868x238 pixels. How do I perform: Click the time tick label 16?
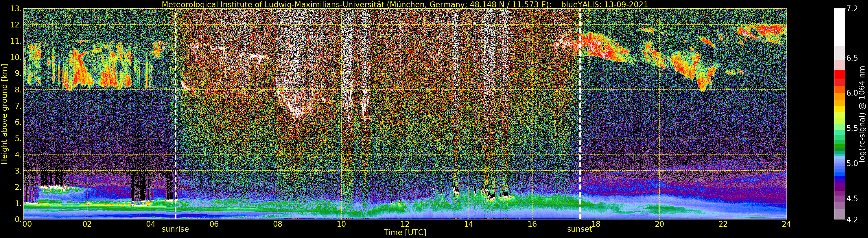click(x=532, y=224)
